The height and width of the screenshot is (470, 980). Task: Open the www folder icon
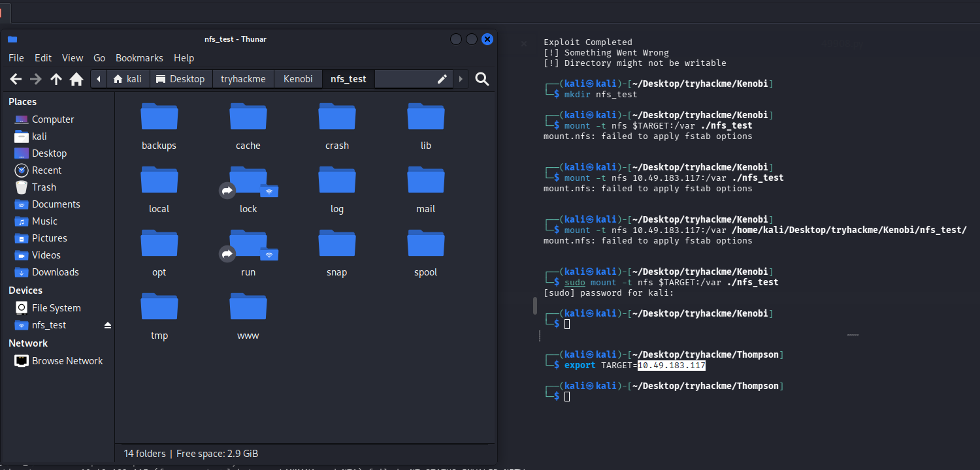pyautogui.click(x=248, y=308)
